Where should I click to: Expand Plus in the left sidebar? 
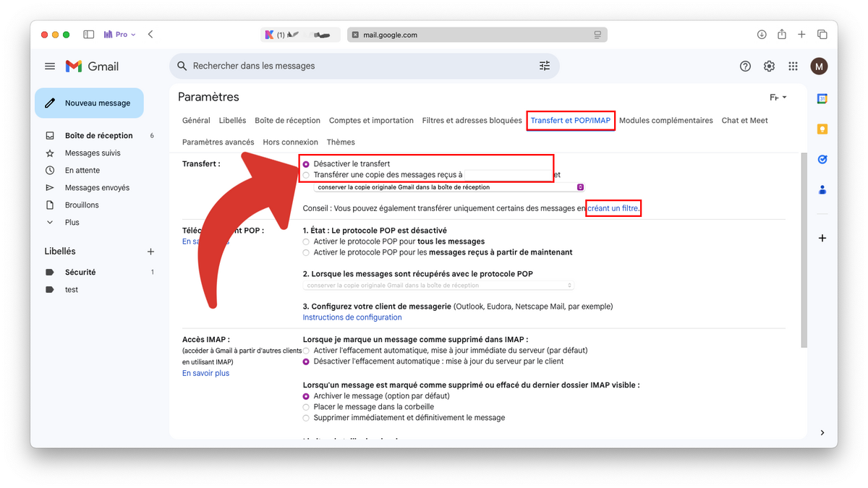coord(72,223)
